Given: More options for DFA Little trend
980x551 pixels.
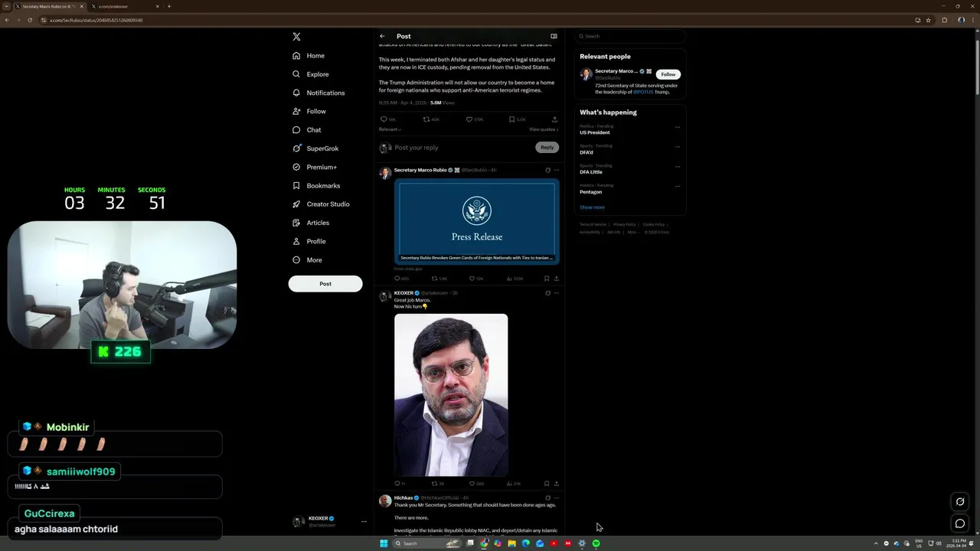Looking at the screenshot, I should tap(678, 167).
